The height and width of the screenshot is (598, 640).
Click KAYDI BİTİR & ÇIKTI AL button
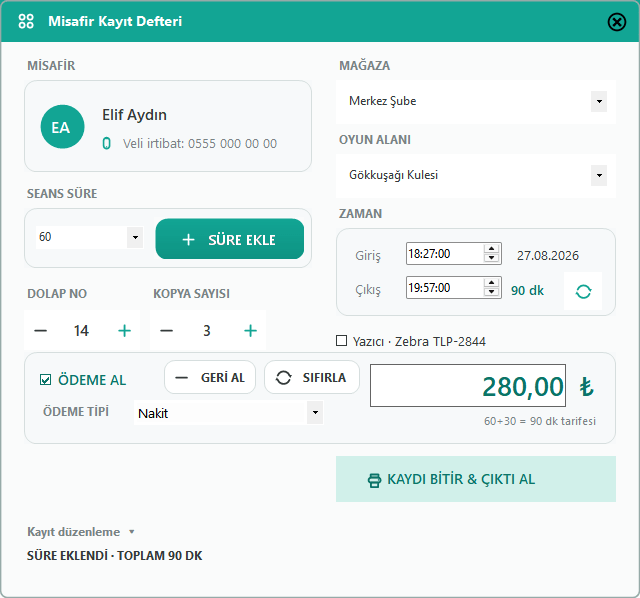click(476, 479)
